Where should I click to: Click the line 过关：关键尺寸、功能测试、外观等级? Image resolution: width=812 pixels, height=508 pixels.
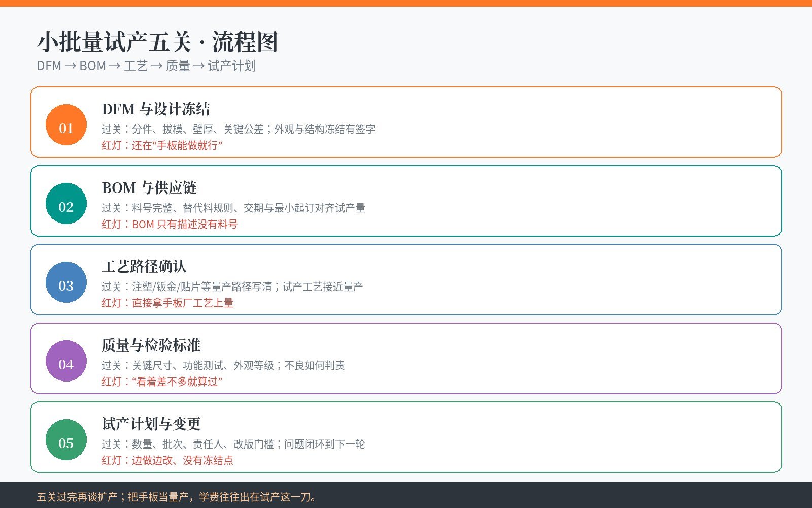[x=188, y=365]
